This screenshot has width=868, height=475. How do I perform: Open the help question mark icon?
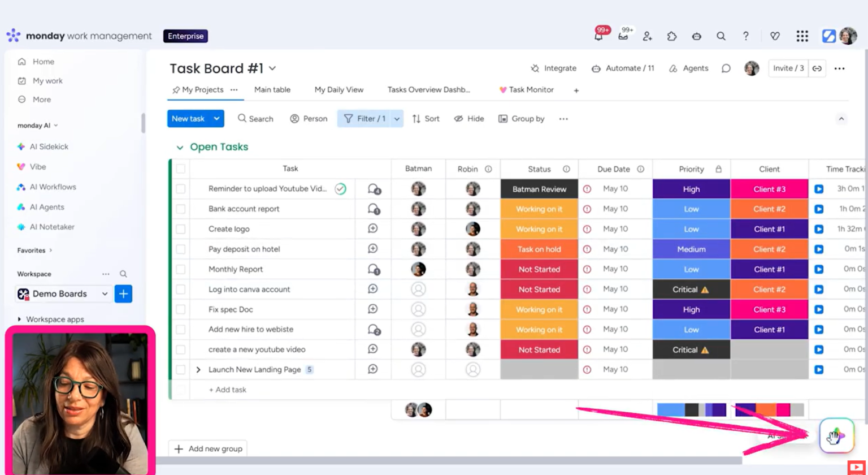coord(745,36)
